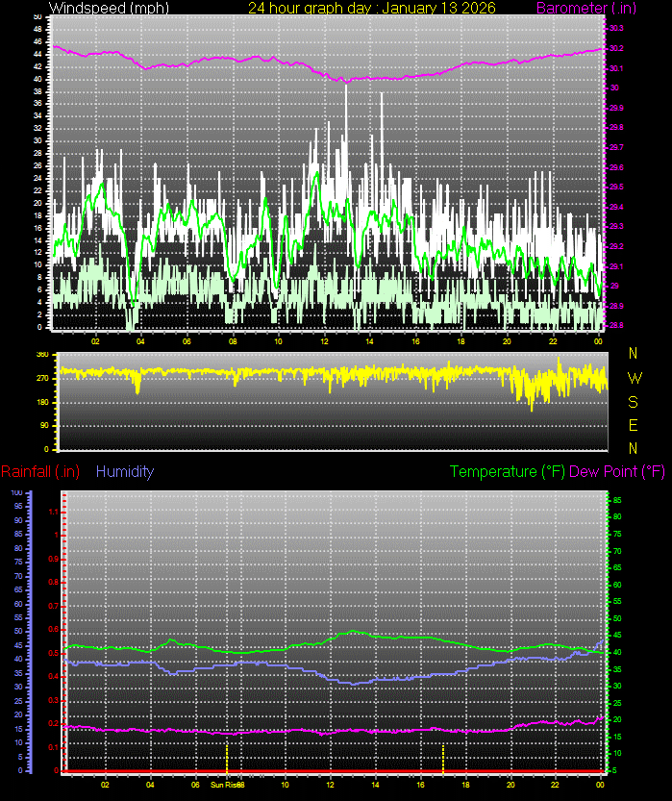Click the '0.5' value on rainfall axis
Viewport: 672px width, 801px height.
click(x=54, y=653)
